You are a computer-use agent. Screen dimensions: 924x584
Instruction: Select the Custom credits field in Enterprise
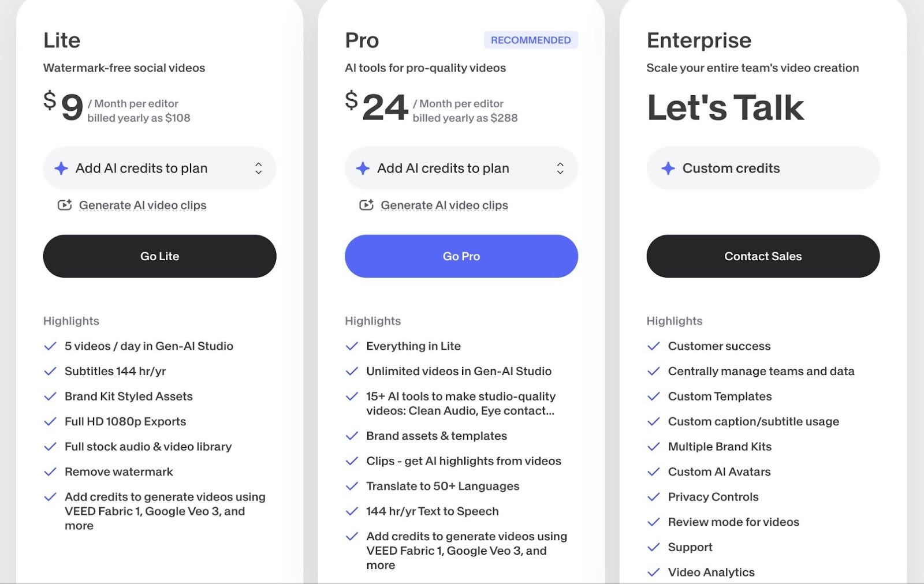coord(763,169)
